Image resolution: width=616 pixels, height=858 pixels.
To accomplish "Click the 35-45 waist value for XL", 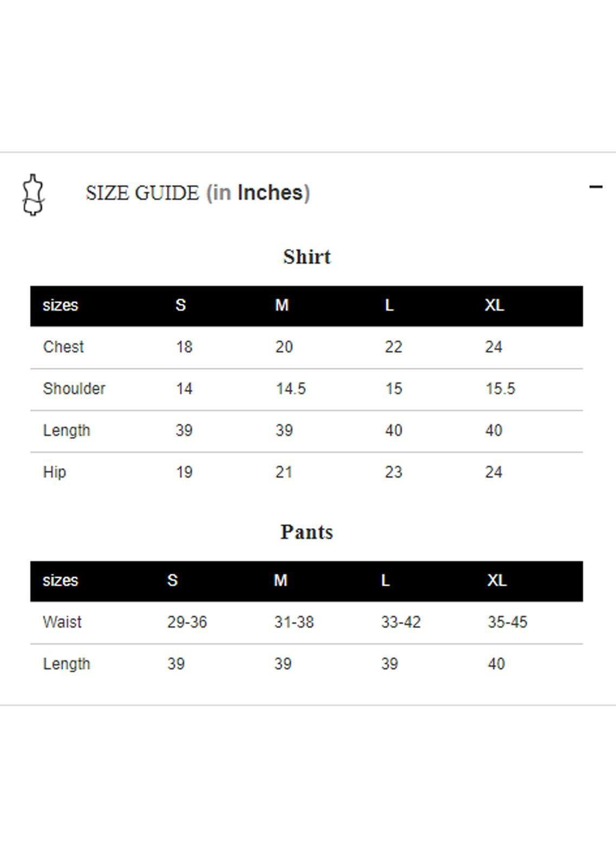I will click(507, 622).
